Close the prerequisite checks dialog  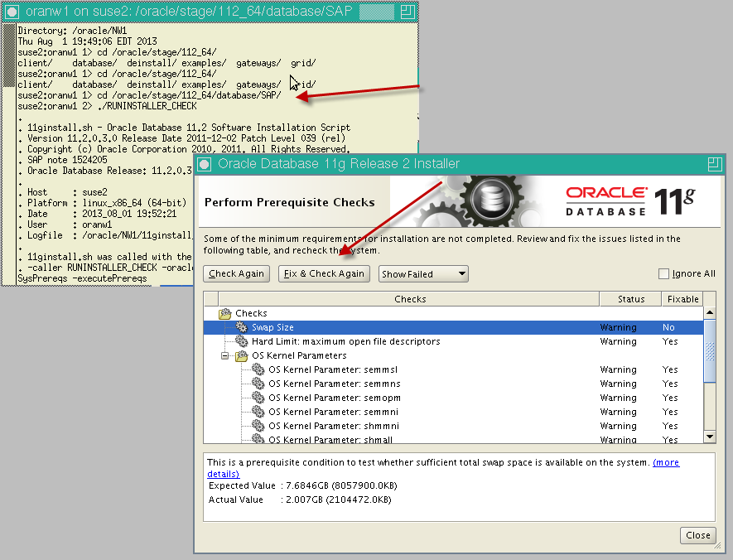(x=697, y=535)
